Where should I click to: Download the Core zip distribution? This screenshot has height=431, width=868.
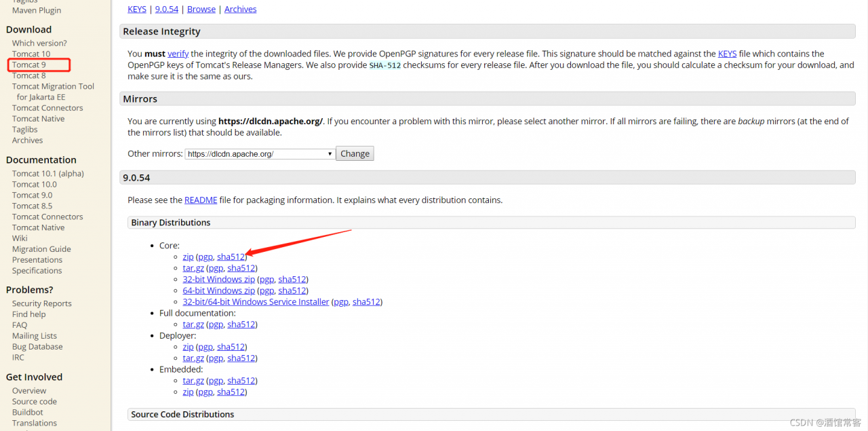(x=188, y=257)
